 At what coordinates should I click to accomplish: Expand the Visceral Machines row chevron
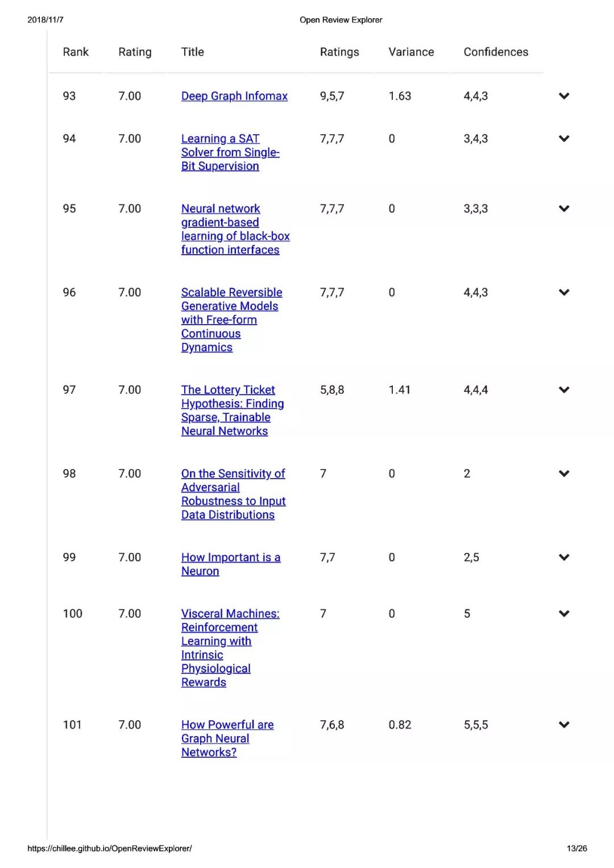(564, 614)
